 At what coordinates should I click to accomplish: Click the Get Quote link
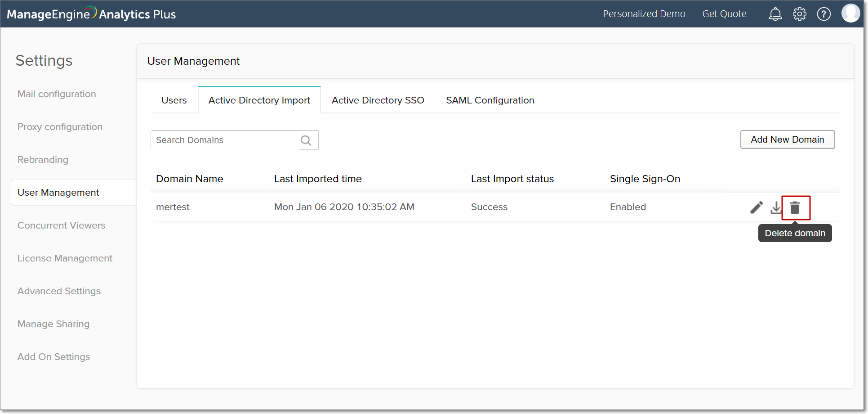click(x=724, y=14)
